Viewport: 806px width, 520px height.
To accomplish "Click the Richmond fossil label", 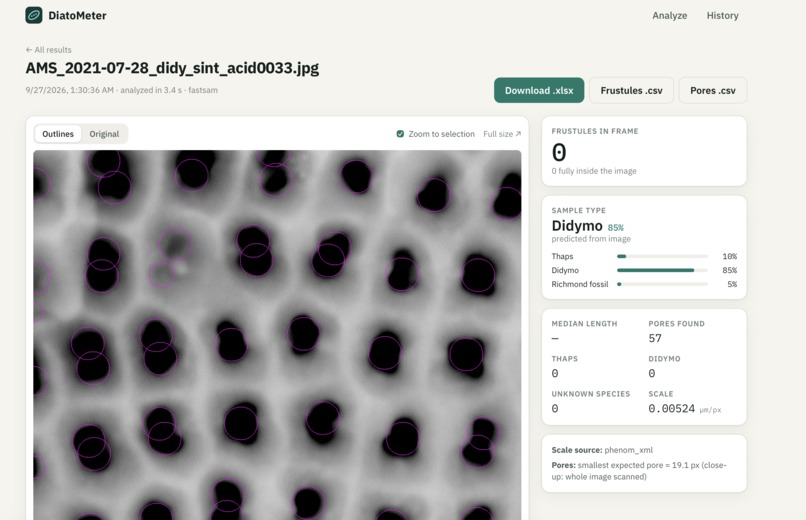I will click(x=580, y=284).
